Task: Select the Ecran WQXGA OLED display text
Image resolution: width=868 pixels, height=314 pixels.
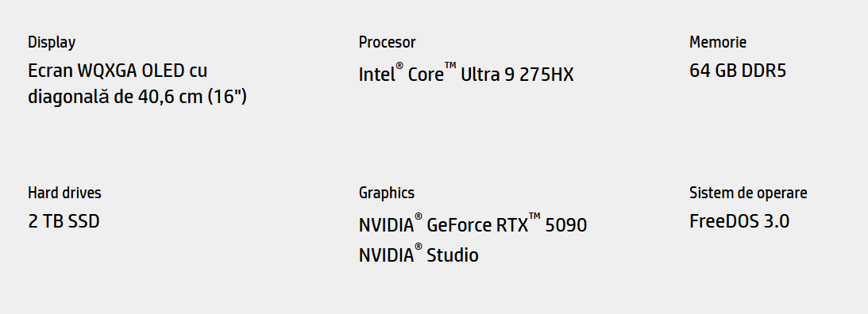Action: click(x=137, y=83)
